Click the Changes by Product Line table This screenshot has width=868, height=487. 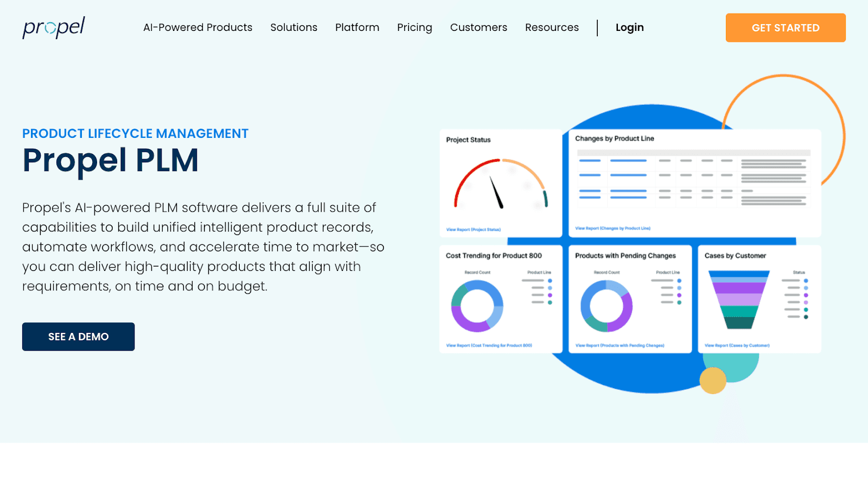694,178
